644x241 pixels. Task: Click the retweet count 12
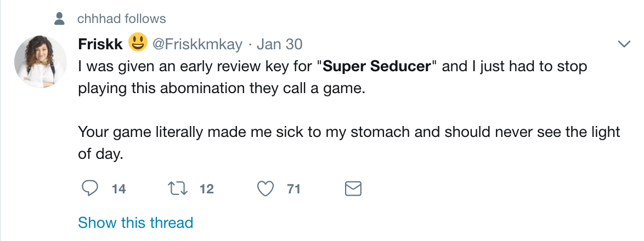pyautogui.click(x=207, y=189)
